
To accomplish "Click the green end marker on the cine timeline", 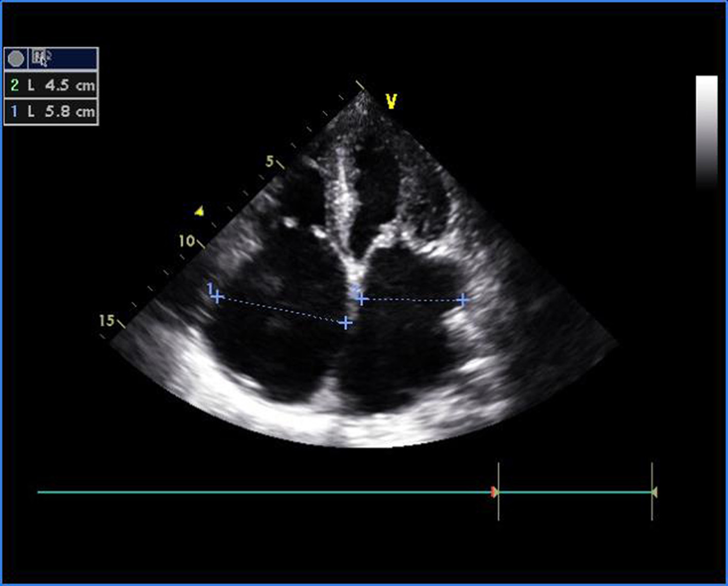I will click(654, 492).
